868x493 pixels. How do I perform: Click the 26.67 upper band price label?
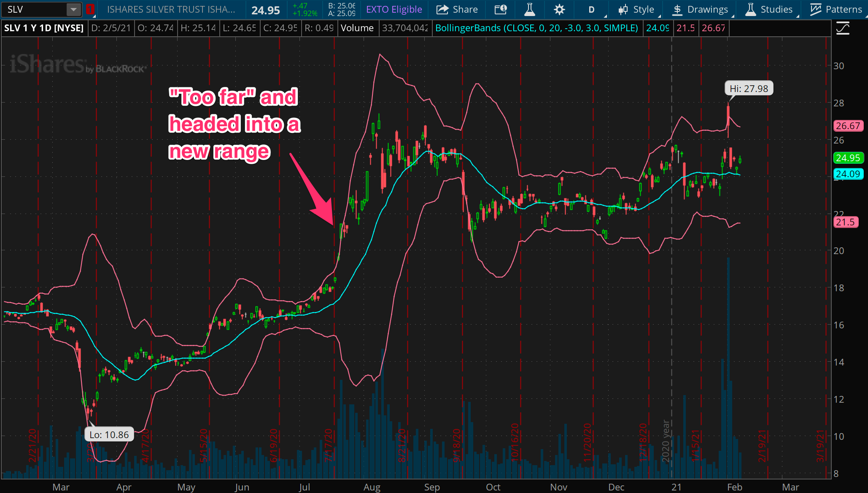click(848, 126)
